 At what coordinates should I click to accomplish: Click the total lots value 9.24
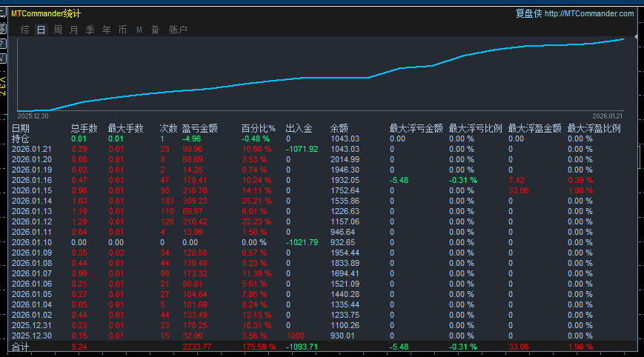pos(79,347)
